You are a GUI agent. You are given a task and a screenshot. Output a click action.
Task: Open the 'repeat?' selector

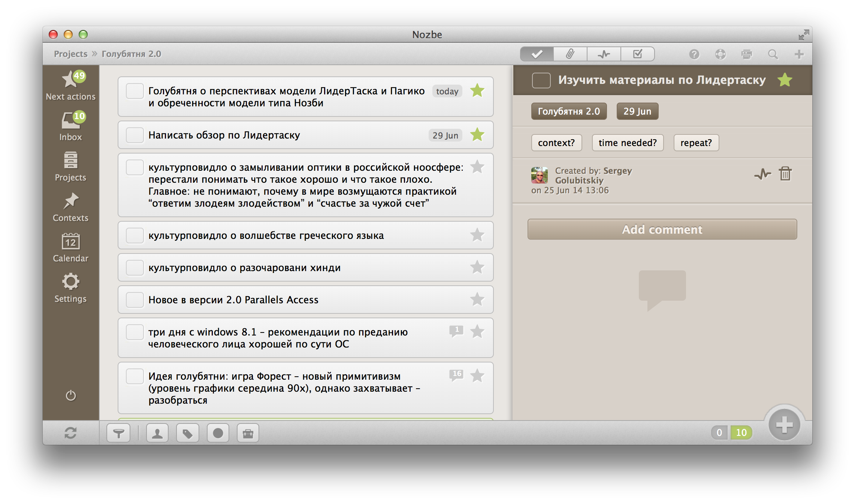pyautogui.click(x=696, y=143)
